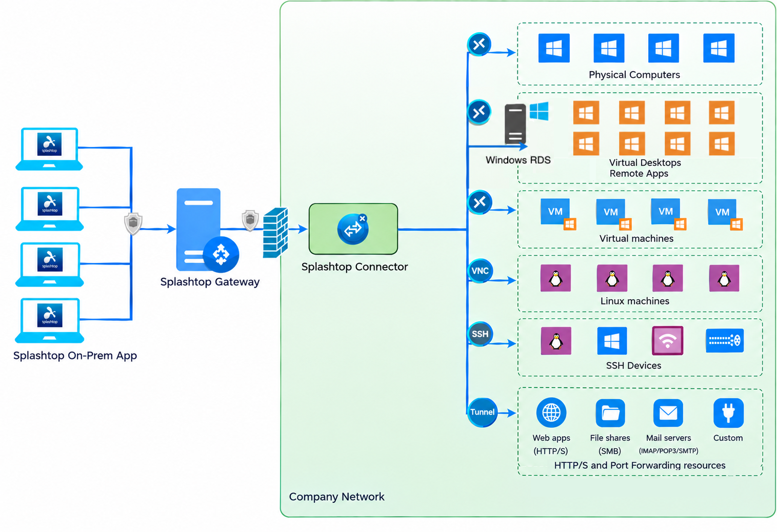777x532 pixels.
Task: Click the blue brick firewall icon
Action: (275, 232)
